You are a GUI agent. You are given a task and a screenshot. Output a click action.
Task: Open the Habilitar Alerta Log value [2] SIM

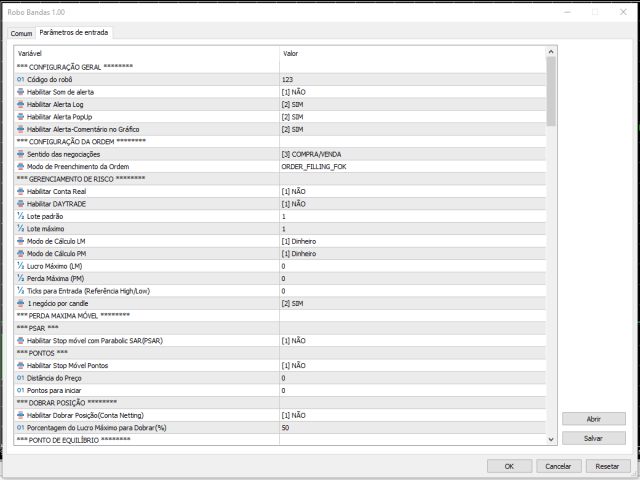[x=413, y=104]
